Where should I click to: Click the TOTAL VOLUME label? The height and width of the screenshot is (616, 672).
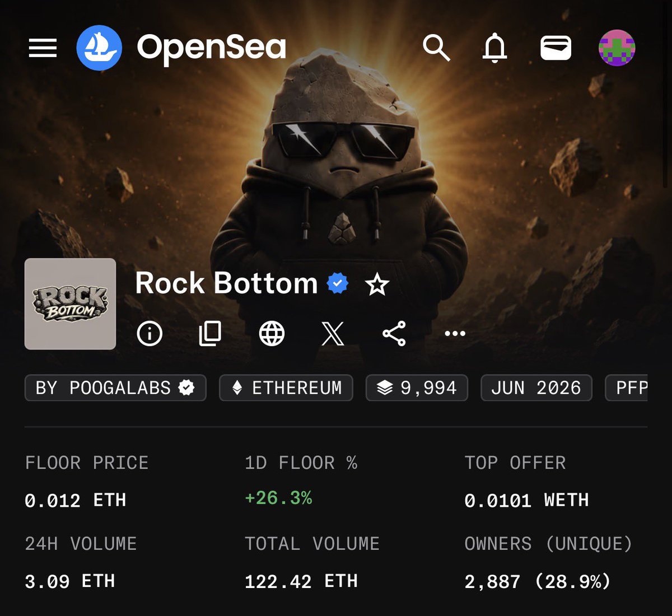point(312,544)
